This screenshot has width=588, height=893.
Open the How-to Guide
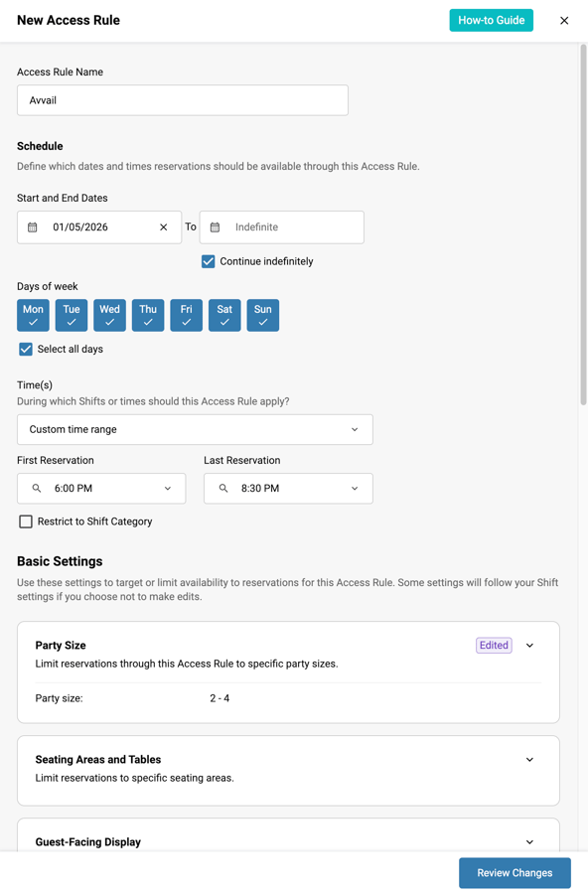(x=491, y=20)
